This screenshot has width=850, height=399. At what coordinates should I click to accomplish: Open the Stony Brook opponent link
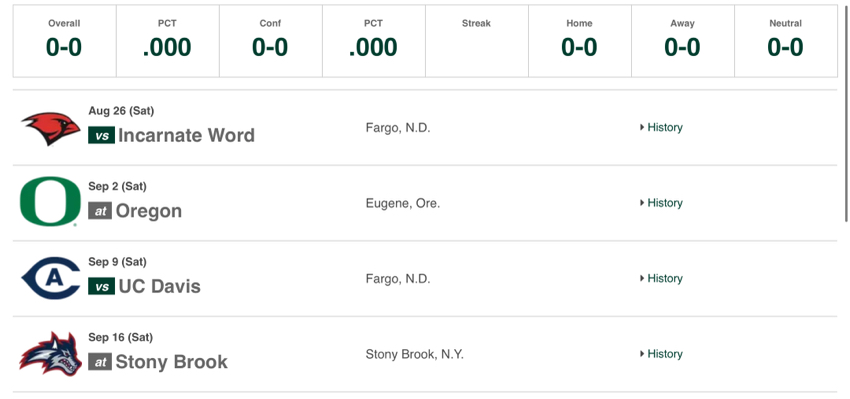[x=171, y=362]
